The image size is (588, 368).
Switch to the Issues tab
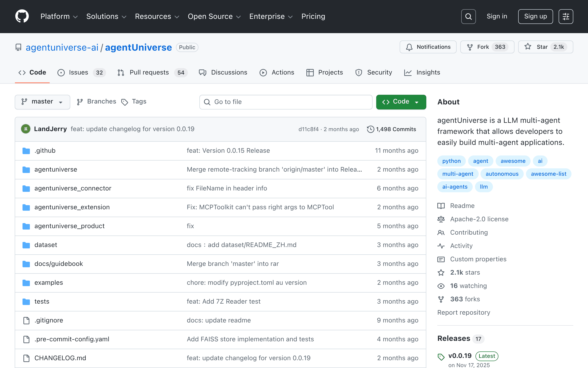(82, 72)
